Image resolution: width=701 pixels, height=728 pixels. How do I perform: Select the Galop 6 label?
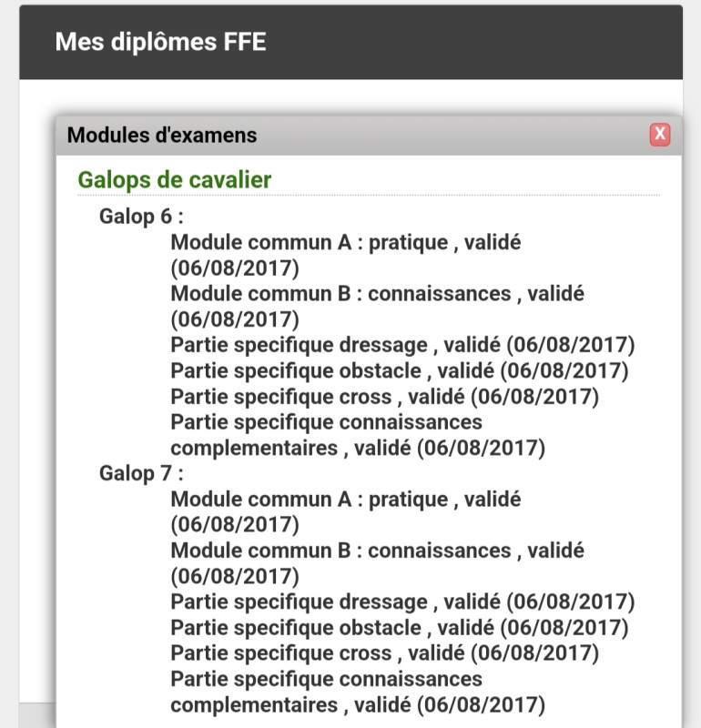[x=141, y=217]
